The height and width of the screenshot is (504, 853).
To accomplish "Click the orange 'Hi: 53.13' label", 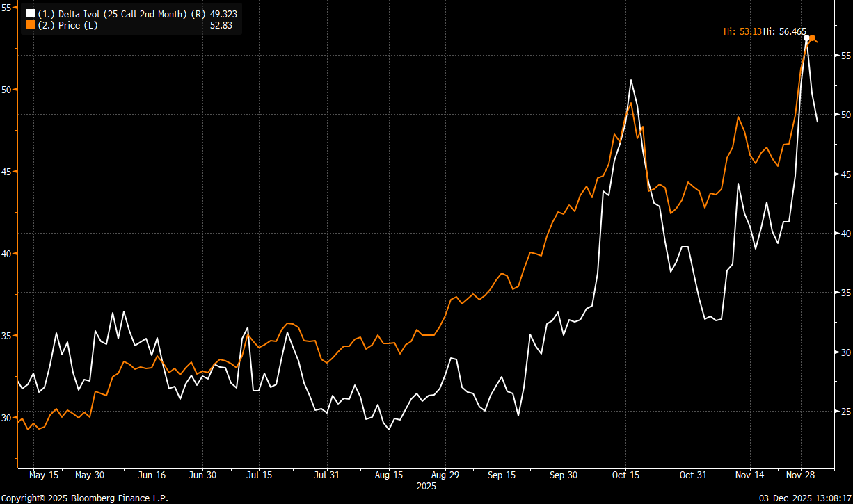I will click(742, 31).
